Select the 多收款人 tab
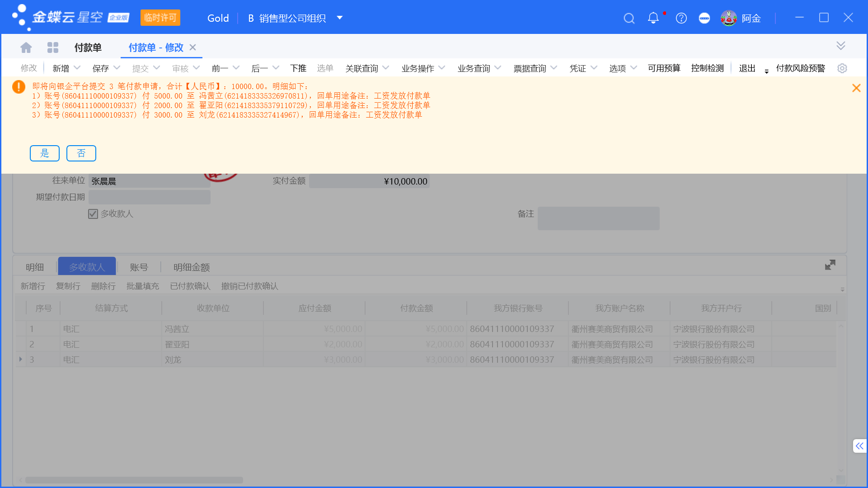The image size is (868, 488). [87, 267]
